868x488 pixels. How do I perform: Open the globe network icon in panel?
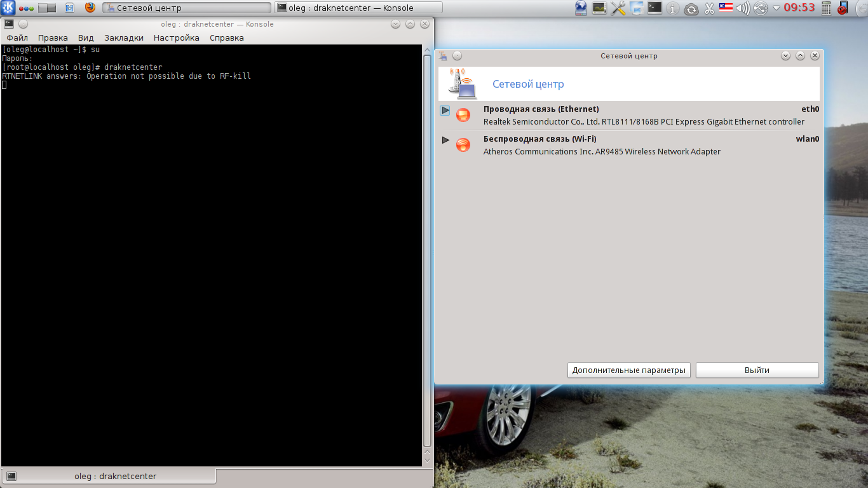581,8
